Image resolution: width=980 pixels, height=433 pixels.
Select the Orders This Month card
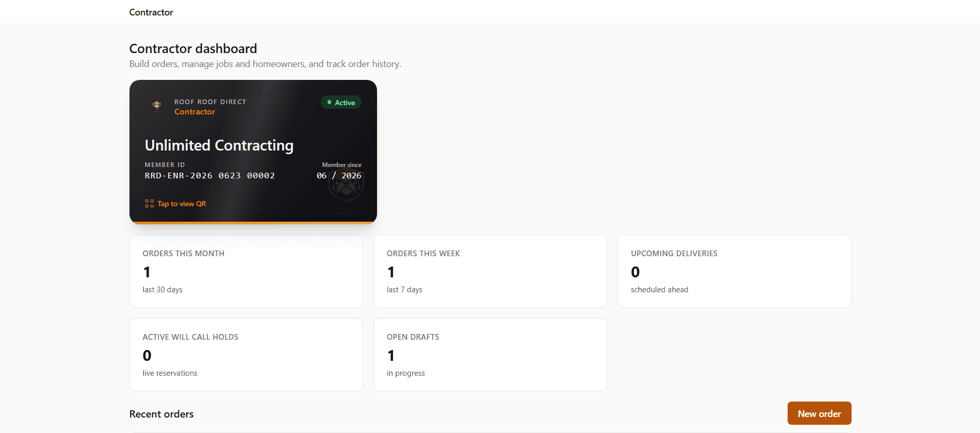(246, 271)
